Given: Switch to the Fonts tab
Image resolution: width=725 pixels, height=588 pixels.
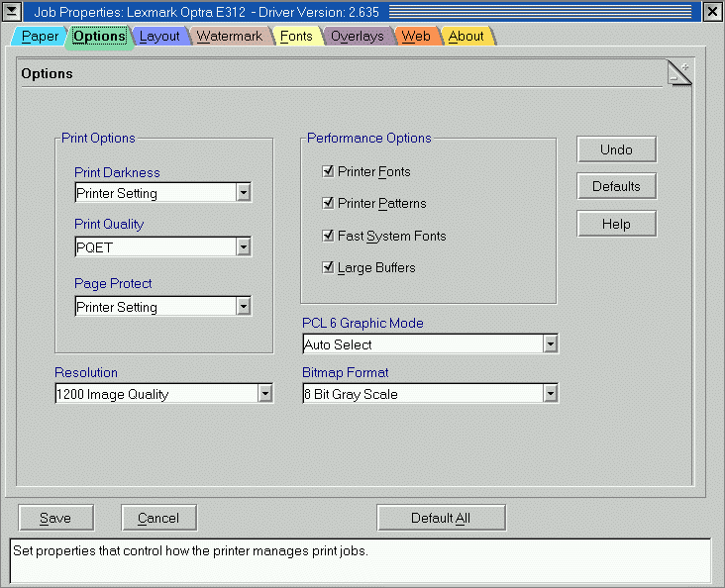Looking at the screenshot, I should point(296,36).
